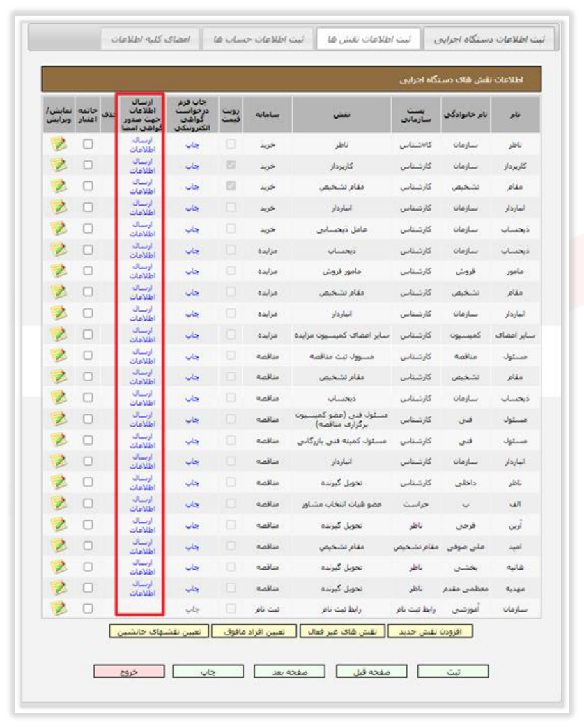Click the نقش های غیر فعال button

(x=342, y=632)
